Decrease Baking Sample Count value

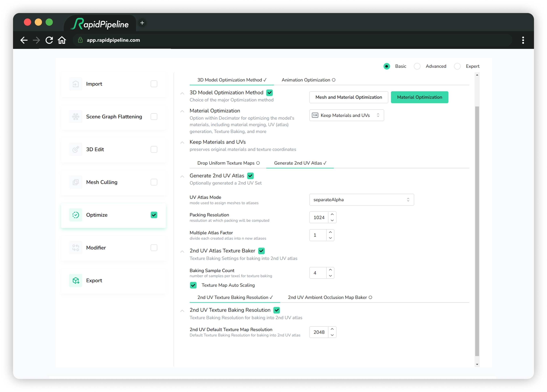pyautogui.click(x=330, y=276)
